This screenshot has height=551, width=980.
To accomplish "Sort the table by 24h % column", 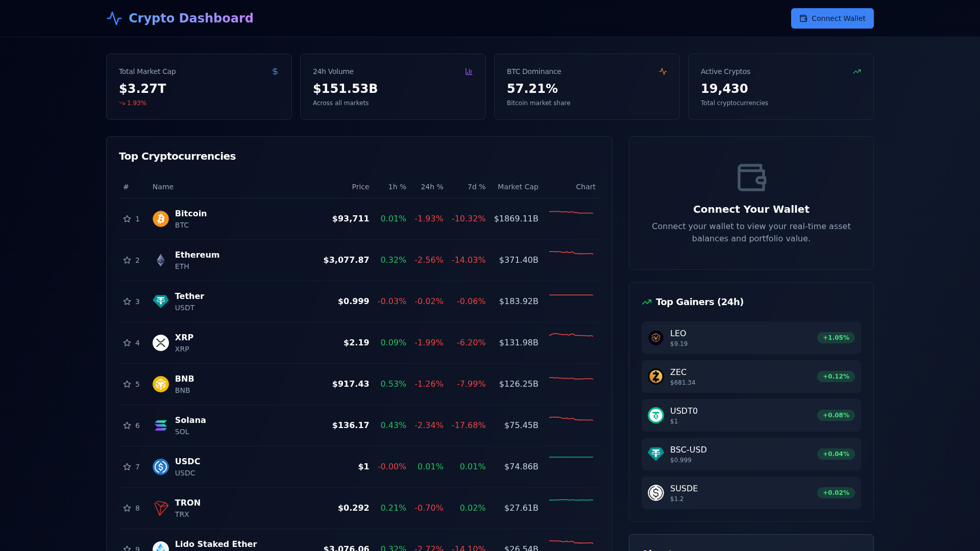I will click(432, 187).
